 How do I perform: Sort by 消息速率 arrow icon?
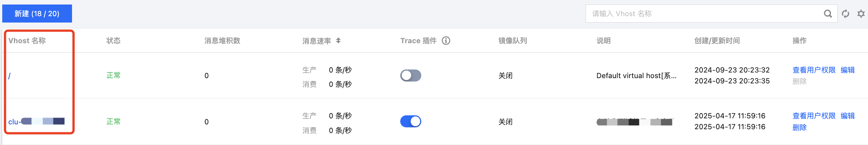coord(338,41)
